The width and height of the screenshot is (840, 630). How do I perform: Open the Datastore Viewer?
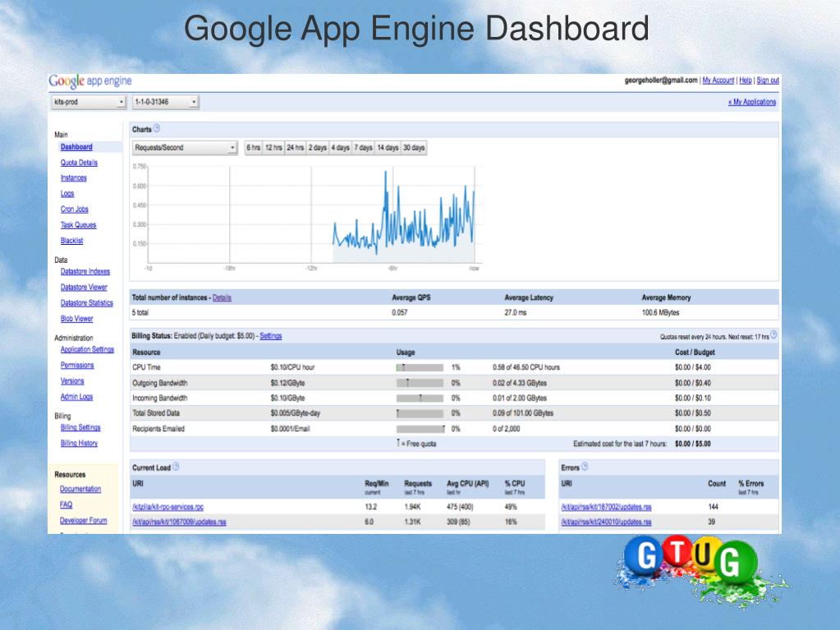pyautogui.click(x=84, y=287)
